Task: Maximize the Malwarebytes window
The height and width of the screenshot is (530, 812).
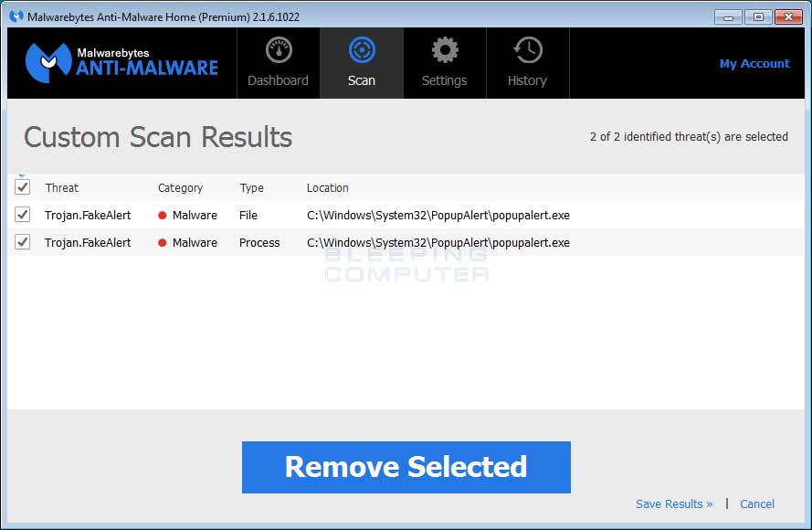Action: [758, 17]
